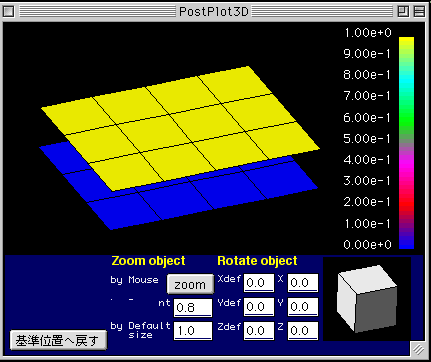Select the zoom value field showing 0.8
The width and height of the screenshot is (431, 362).
pyautogui.click(x=193, y=307)
